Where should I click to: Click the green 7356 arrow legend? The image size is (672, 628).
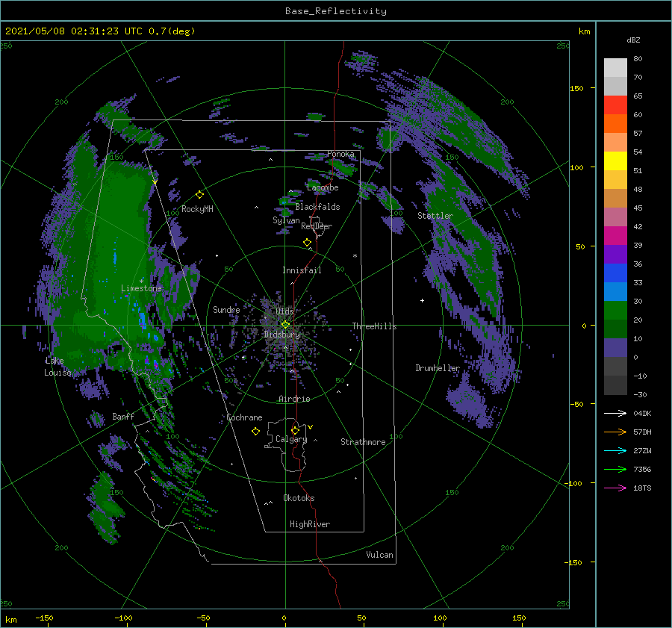coord(615,470)
